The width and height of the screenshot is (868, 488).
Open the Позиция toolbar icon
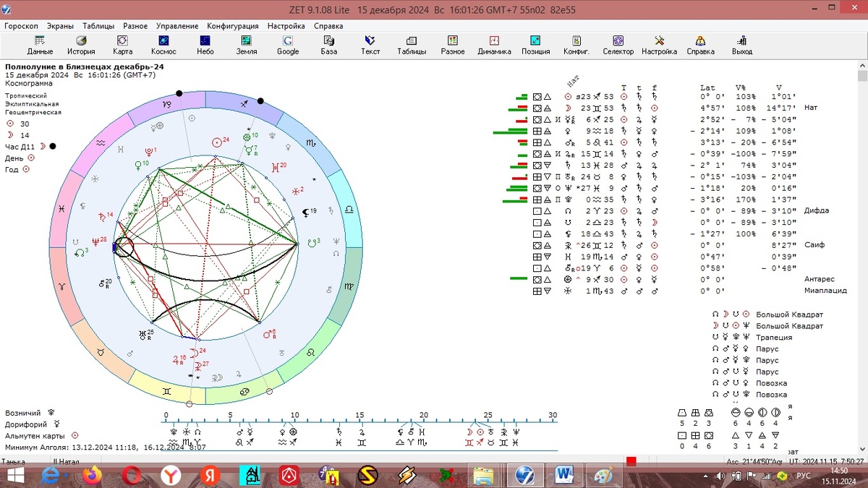pyautogui.click(x=535, y=45)
